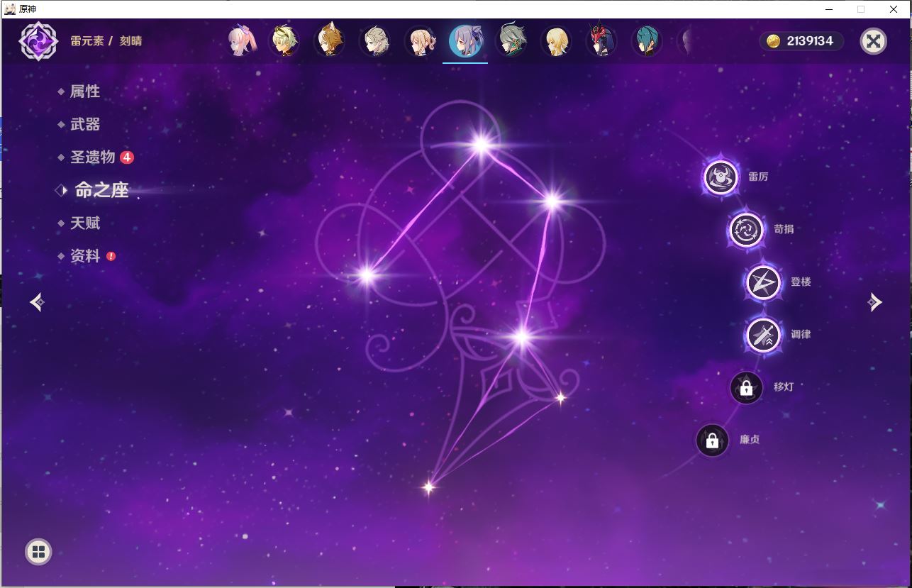Open the locked 廉贞 constellation
The width and height of the screenshot is (912, 588).
tap(712, 440)
